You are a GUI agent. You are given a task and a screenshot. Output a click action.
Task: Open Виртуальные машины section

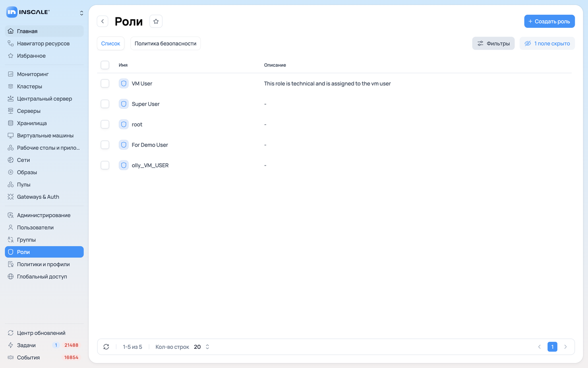(x=44, y=135)
